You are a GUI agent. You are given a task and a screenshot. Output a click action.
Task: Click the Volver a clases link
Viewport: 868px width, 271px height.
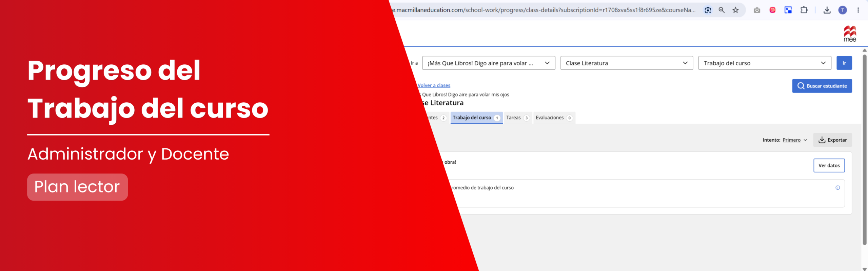click(434, 85)
